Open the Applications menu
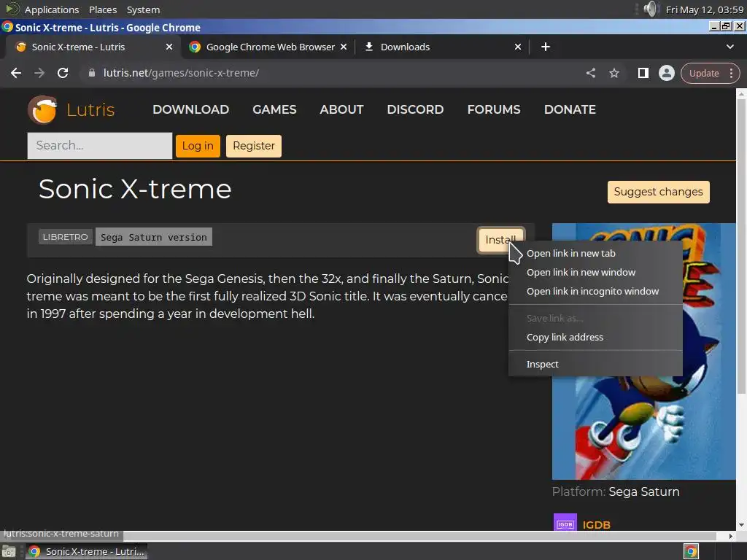Screen dimensions: 747x560 tap(52, 9)
